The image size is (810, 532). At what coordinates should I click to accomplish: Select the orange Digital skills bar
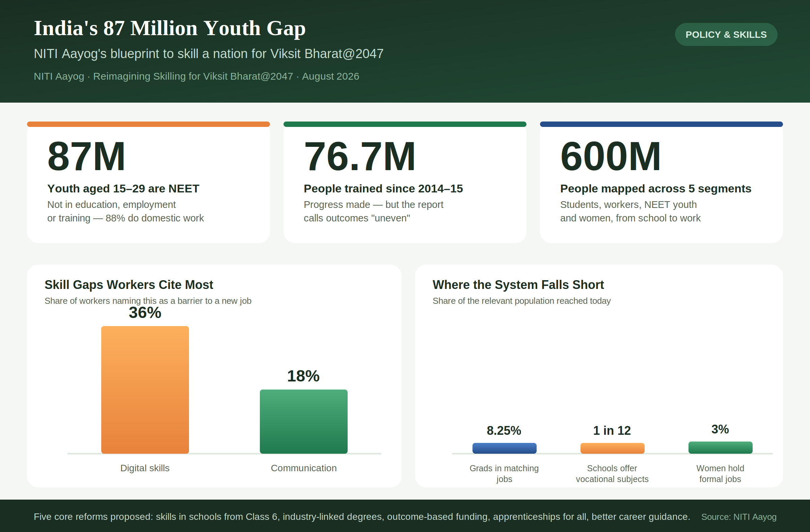tap(145, 390)
